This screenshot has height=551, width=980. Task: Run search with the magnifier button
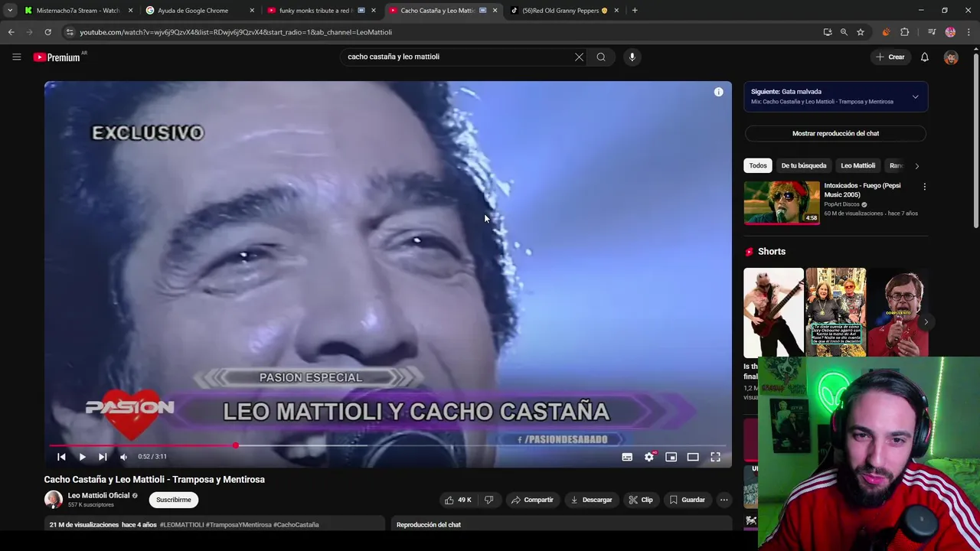(601, 57)
